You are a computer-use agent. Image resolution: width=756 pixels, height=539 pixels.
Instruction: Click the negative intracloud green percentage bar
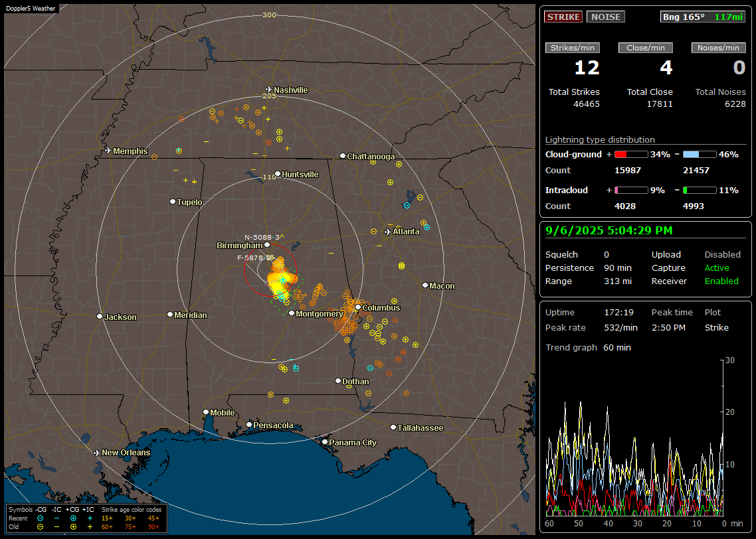tap(700, 191)
